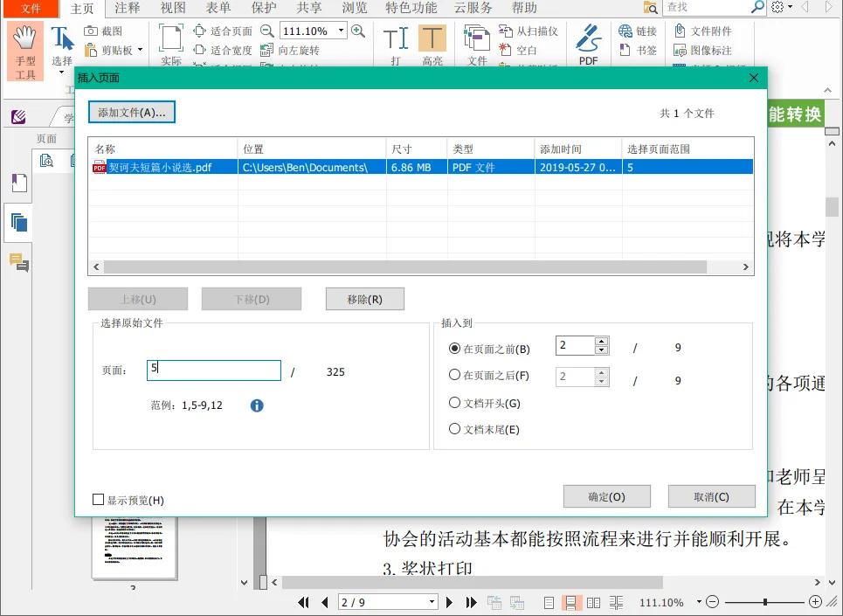Screen dimensions: 843x616
Task: Select file row 契诃夫短篇小说选.pdf
Action: pyautogui.click(x=421, y=167)
